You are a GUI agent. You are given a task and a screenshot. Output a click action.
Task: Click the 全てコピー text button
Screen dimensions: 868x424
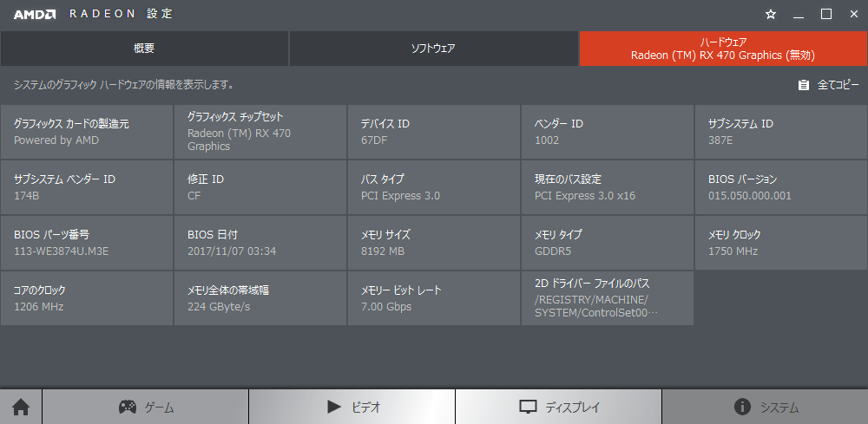(838, 85)
